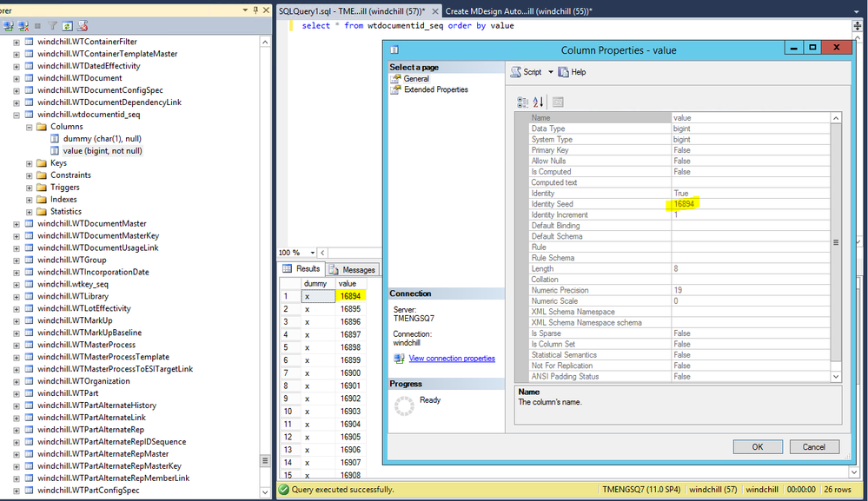Image resolution: width=868 pixels, height=501 pixels.
Task: Click the Alphabetical sort icon in property grid
Action: 538,102
